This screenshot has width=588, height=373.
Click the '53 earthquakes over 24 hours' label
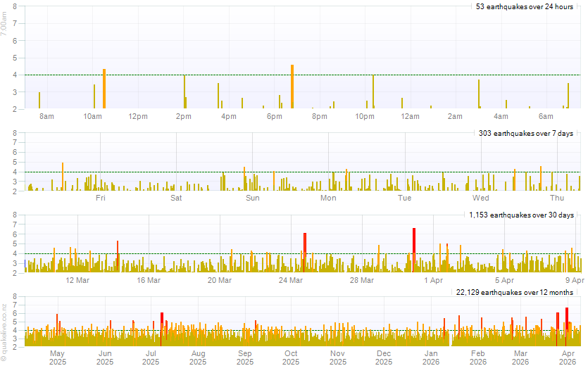(524, 7)
